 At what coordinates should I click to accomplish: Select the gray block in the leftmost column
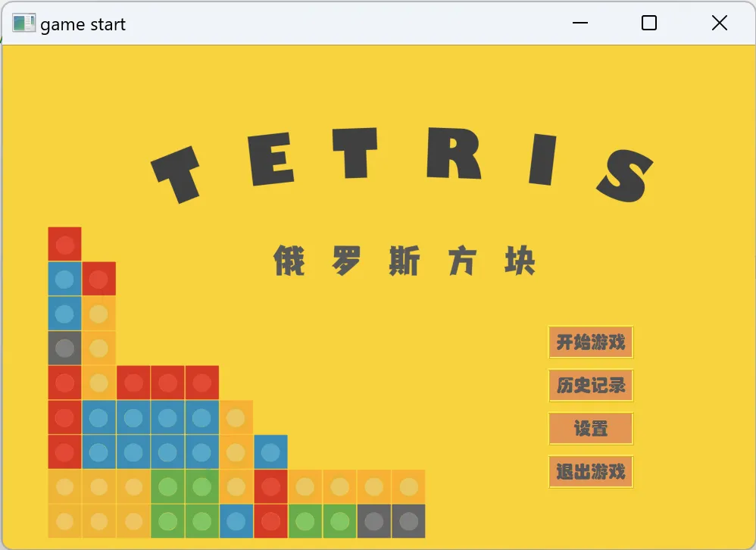pos(64,348)
